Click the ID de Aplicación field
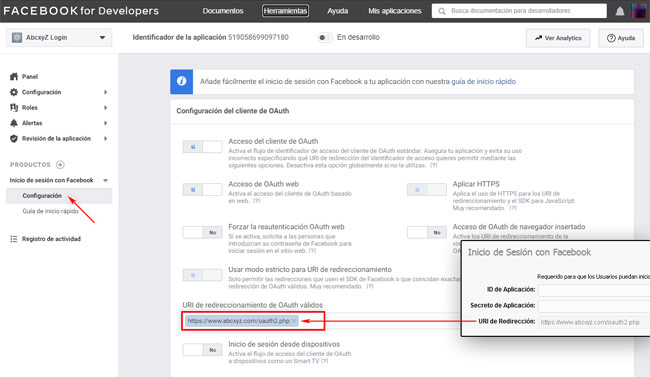 [594, 290]
